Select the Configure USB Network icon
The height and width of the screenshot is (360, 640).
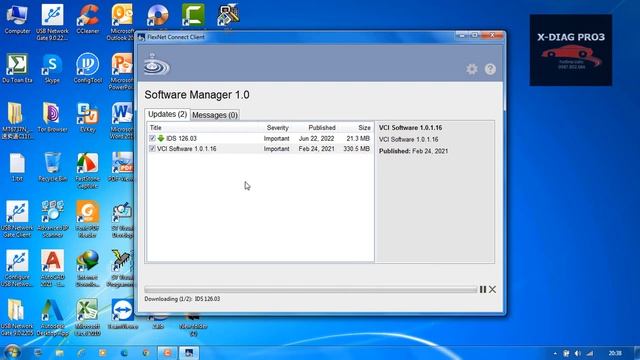[x=17, y=268]
